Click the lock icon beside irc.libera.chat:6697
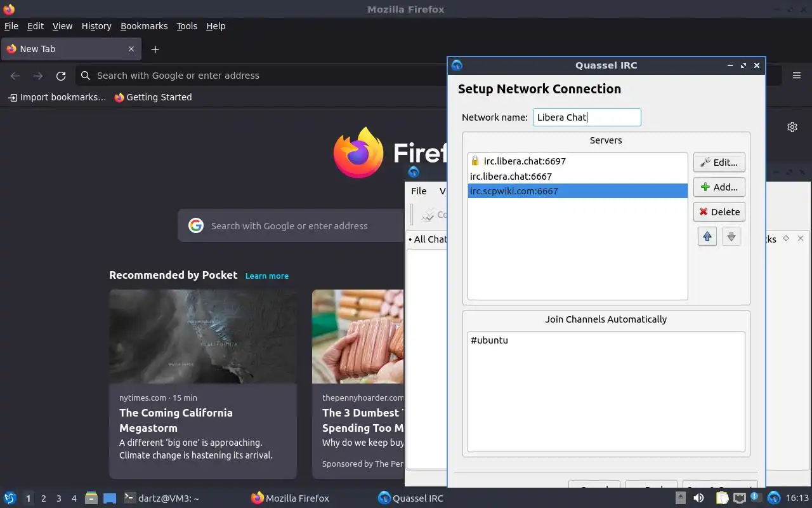The height and width of the screenshot is (508, 812). [x=475, y=161]
